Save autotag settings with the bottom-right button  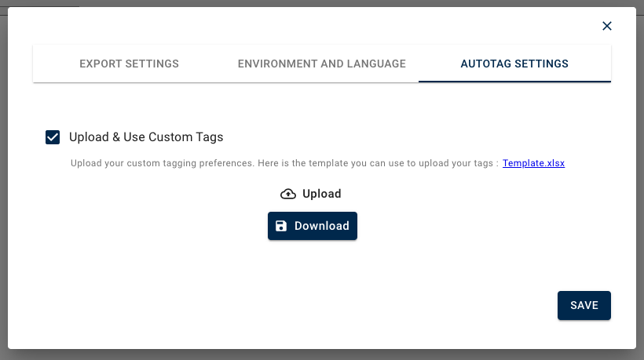pos(584,306)
